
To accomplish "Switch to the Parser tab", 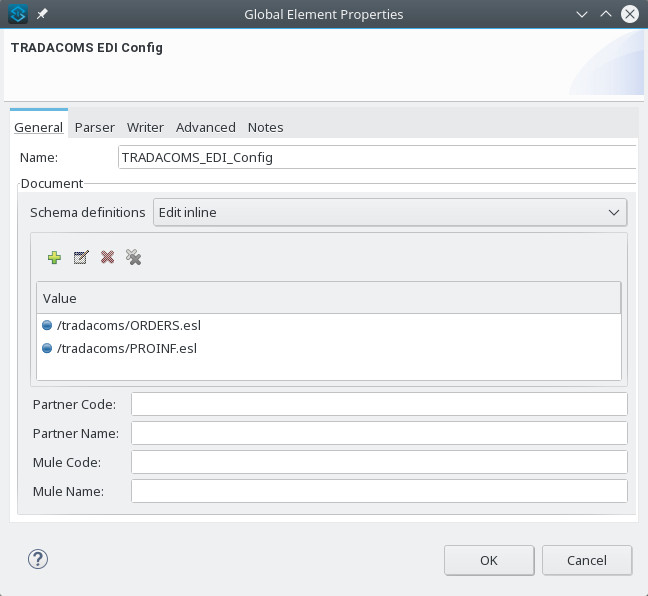I will click(x=94, y=127).
